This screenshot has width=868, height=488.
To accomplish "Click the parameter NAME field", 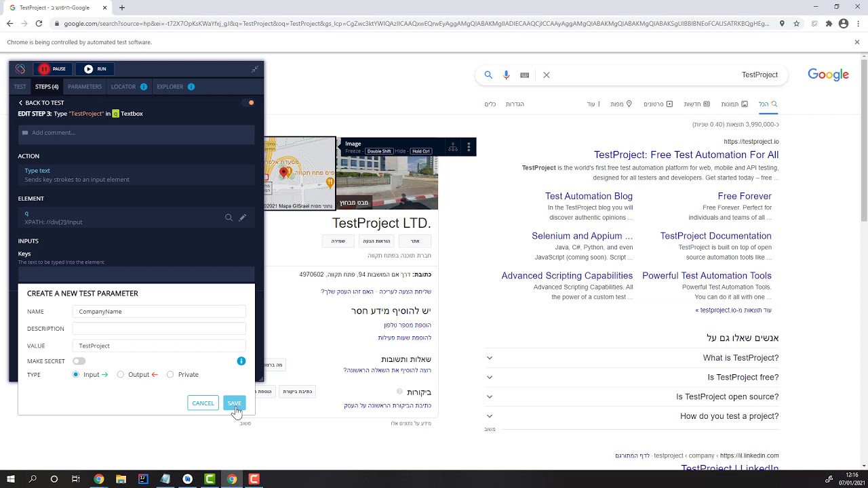I will tap(159, 312).
